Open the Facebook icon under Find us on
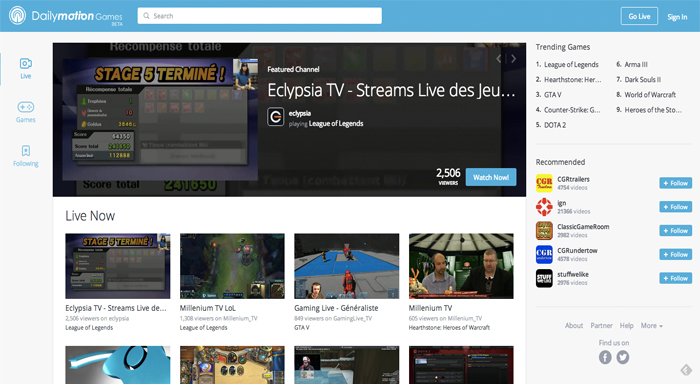The height and width of the screenshot is (385, 700). pos(605,357)
